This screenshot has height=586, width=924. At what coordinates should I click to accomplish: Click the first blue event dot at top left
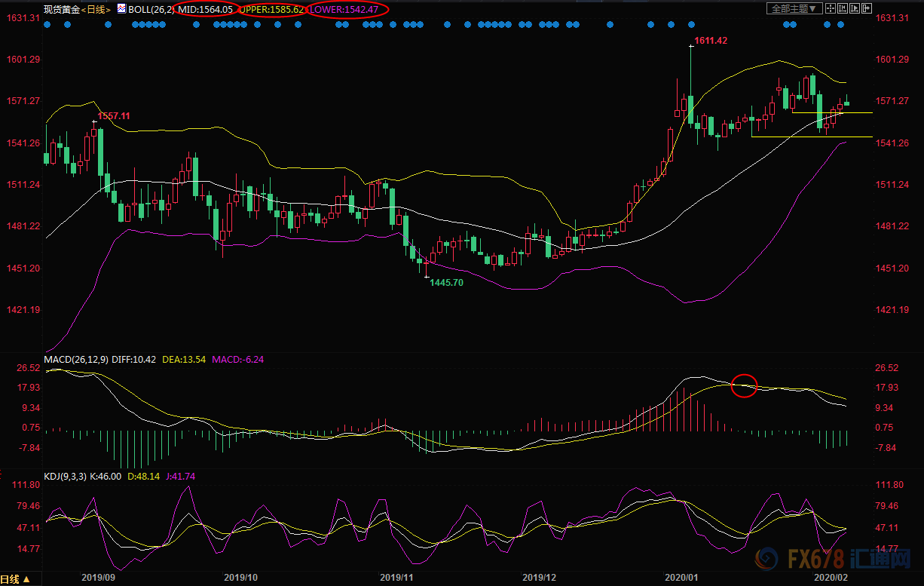tap(48, 24)
